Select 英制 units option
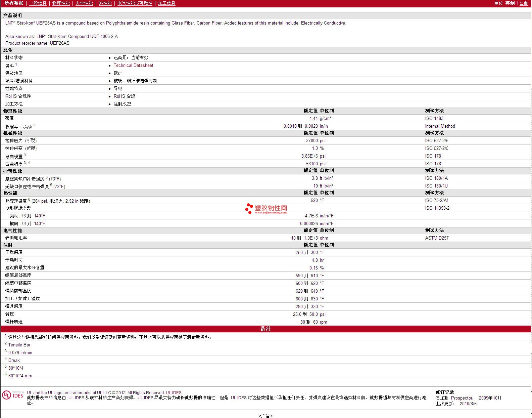532x418 pixels. pyautogui.click(x=510, y=3)
